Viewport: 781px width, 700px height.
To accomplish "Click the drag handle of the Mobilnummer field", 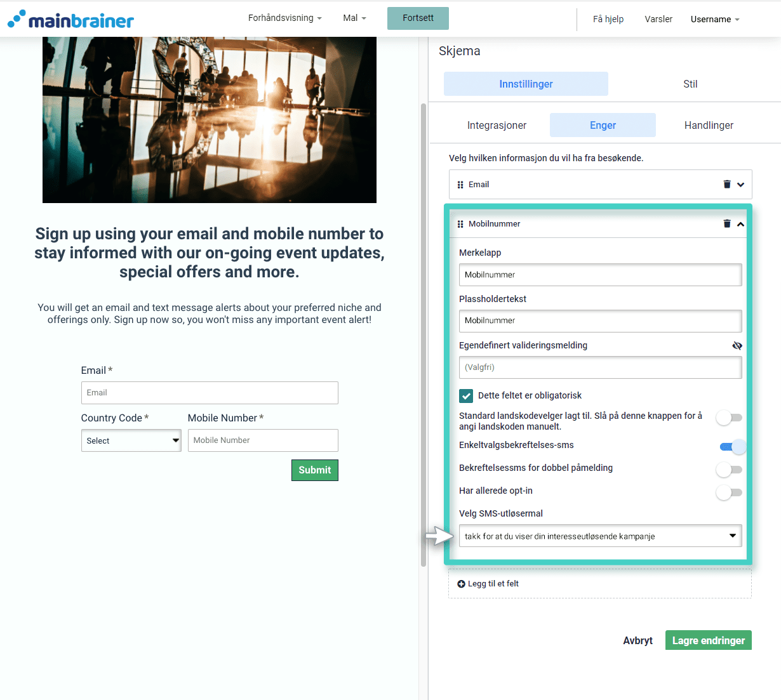I will tap(459, 223).
